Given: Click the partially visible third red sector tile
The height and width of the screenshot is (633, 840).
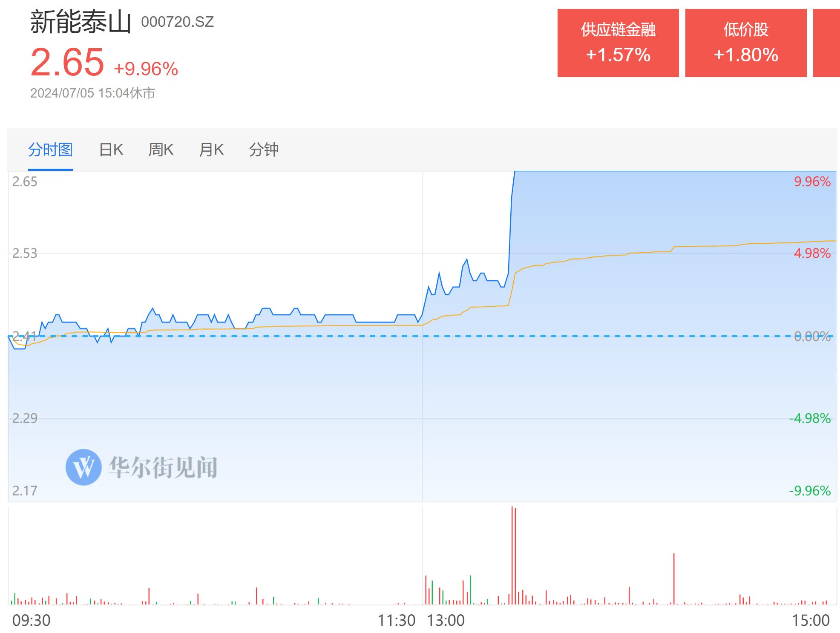Looking at the screenshot, I should [x=826, y=43].
